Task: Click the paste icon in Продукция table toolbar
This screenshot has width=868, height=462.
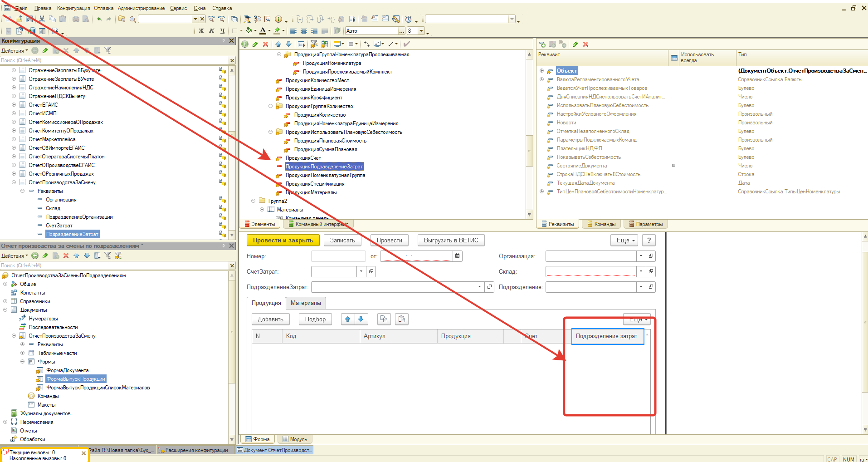Action: pyautogui.click(x=401, y=319)
